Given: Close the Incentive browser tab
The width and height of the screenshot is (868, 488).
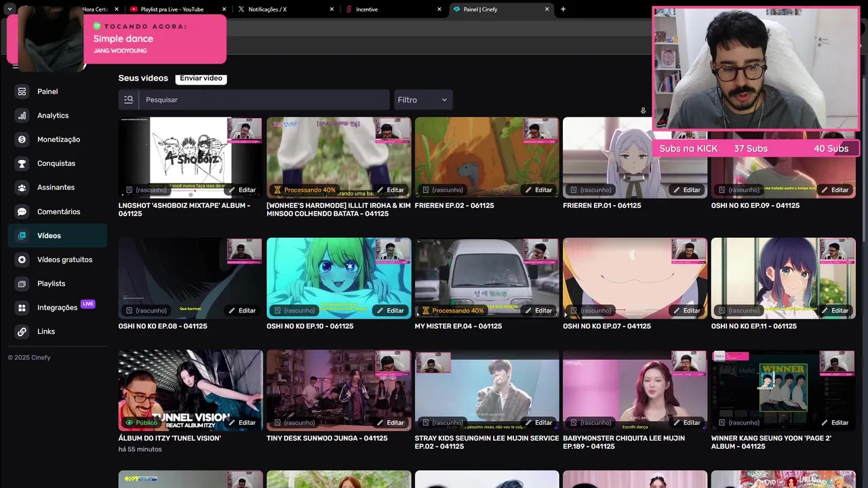Looking at the screenshot, I should click(439, 9).
